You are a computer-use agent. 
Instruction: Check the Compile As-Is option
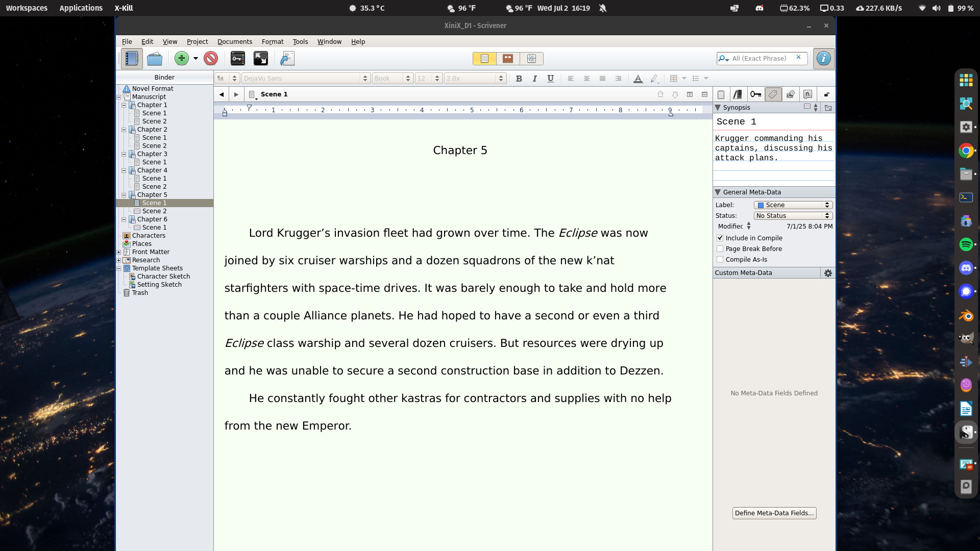tap(720, 260)
